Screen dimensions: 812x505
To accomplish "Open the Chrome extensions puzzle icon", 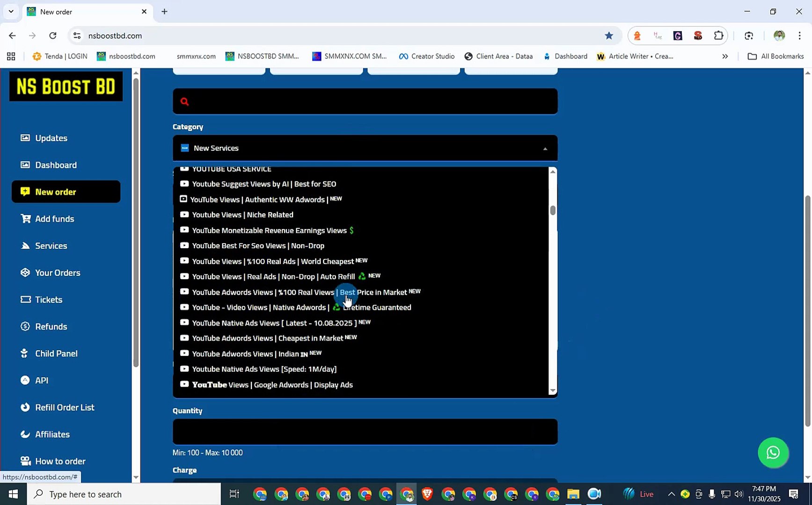I will (718, 36).
